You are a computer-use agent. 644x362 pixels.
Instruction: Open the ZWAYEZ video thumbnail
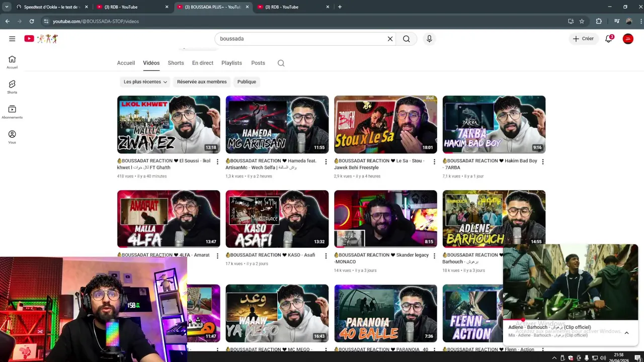pyautogui.click(x=169, y=125)
